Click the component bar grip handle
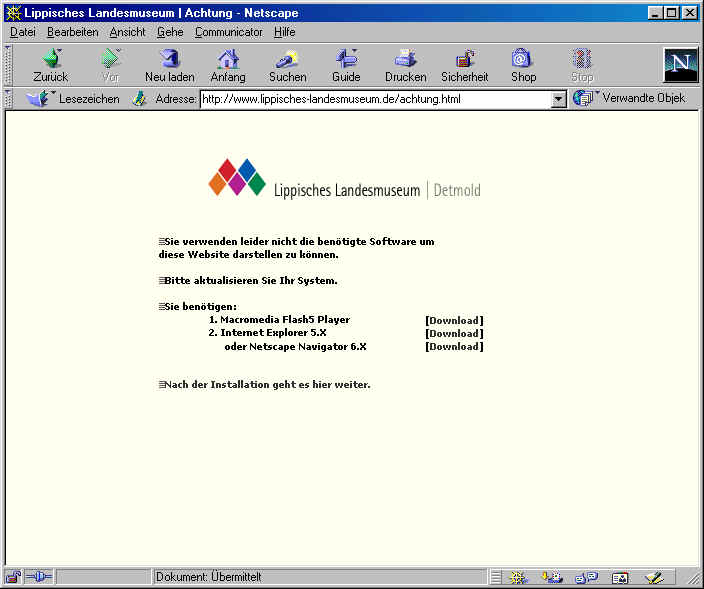The image size is (704, 589). click(x=496, y=577)
